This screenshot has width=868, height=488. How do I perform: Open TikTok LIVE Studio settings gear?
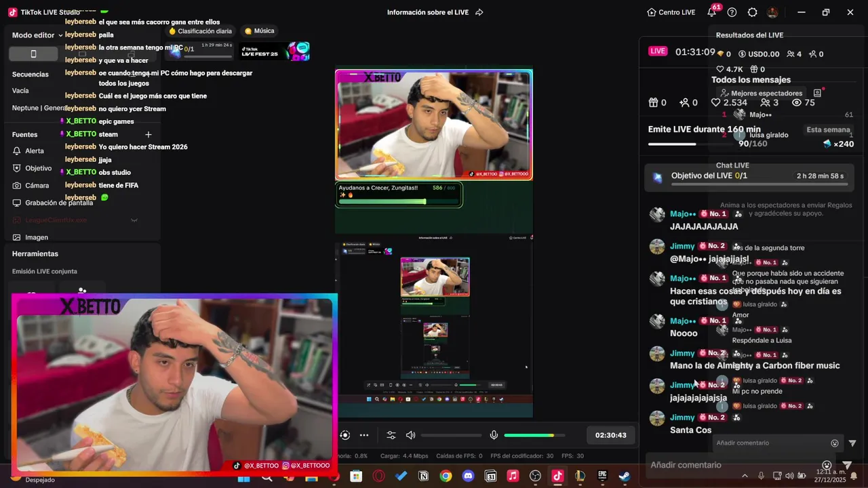pyautogui.click(x=752, y=12)
